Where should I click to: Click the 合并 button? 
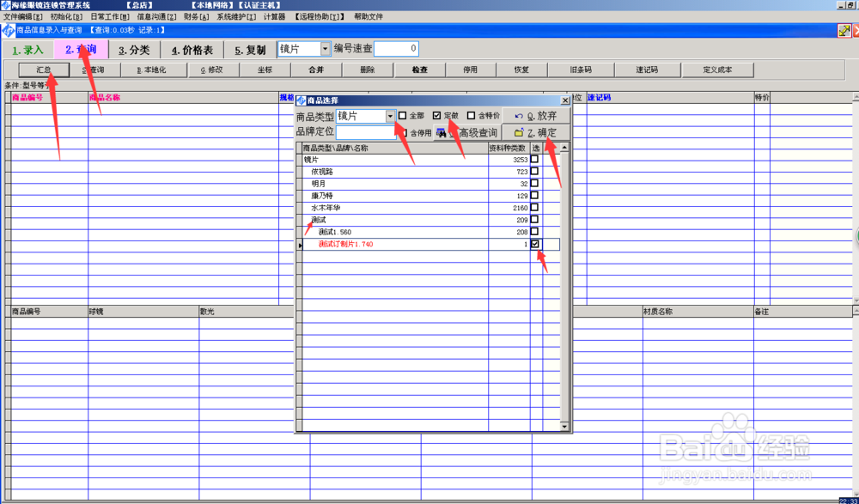tap(317, 70)
